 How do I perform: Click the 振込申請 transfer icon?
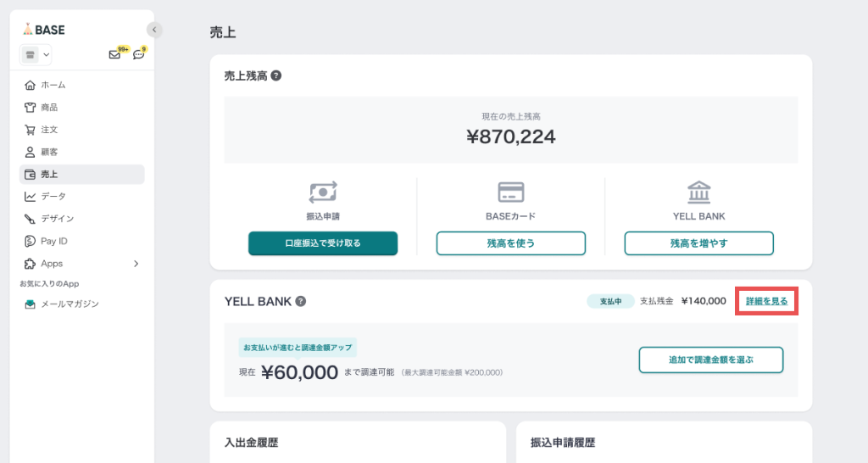click(x=323, y=192)
